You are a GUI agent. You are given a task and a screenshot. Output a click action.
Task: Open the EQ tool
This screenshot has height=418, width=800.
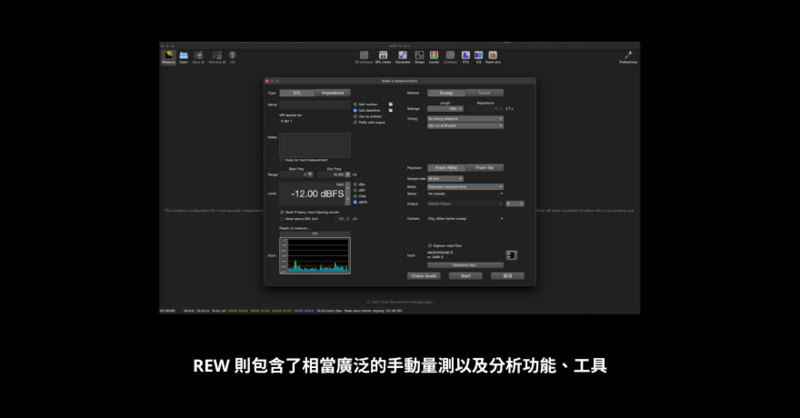[477, 56]
